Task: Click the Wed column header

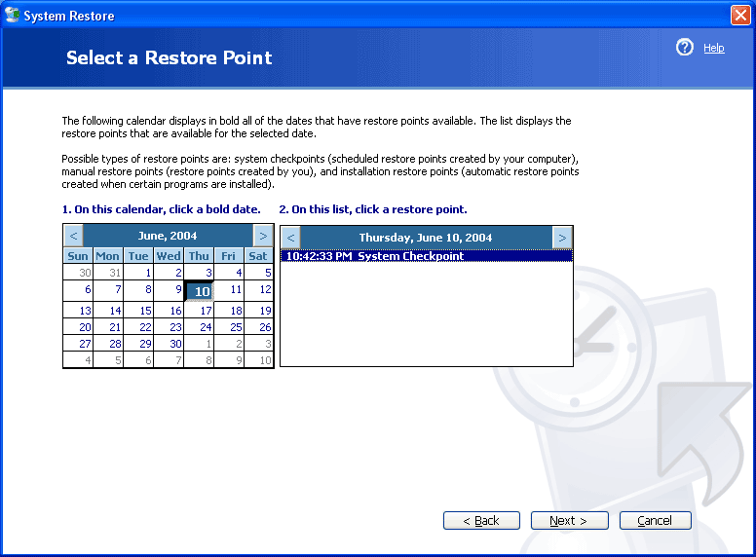Action: pyautogui.click(x=169, y=256)
